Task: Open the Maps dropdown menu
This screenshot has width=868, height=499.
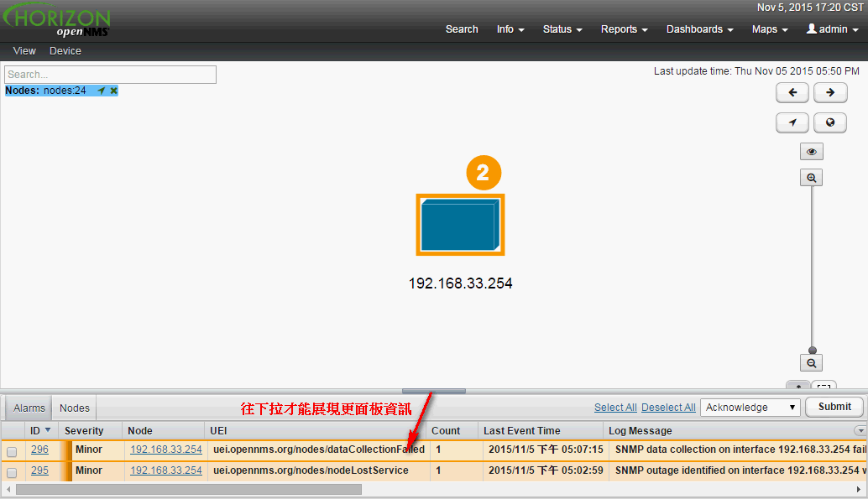Action: (770, 29)
